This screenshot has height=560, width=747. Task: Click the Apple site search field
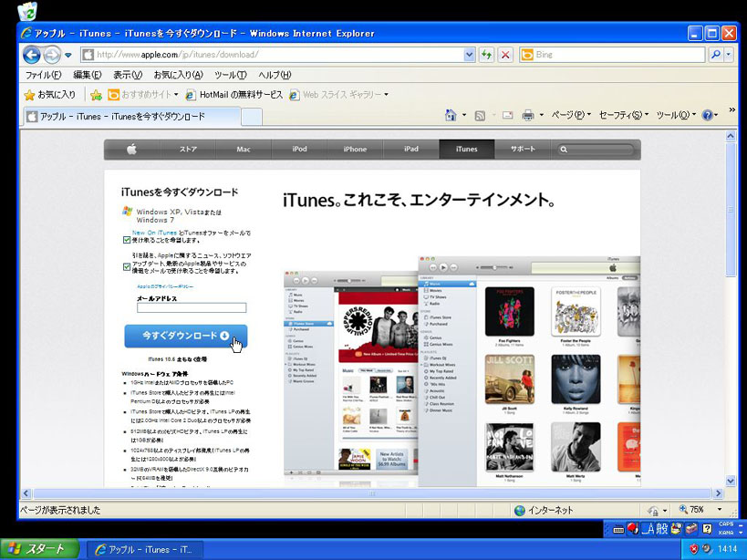tap(596, 150)
